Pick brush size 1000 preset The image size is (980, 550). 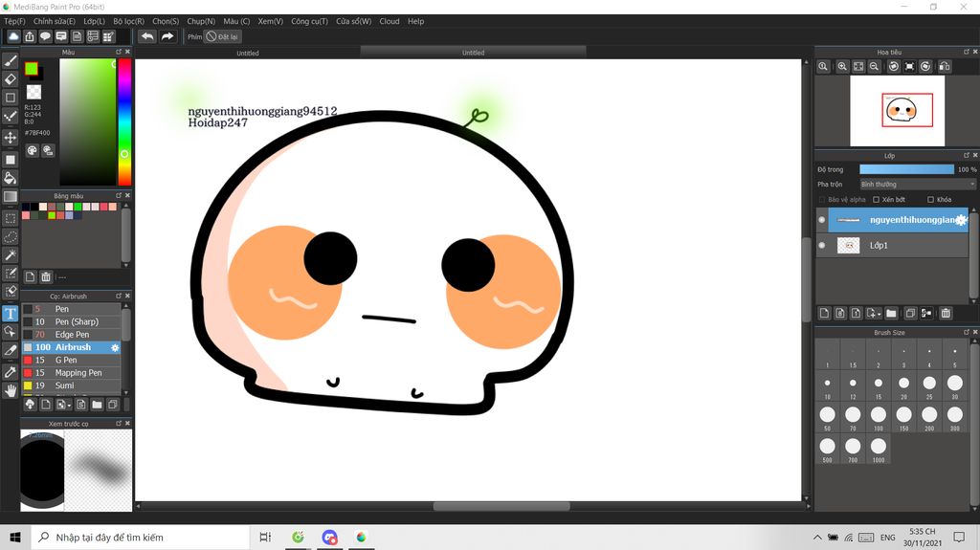879,449
